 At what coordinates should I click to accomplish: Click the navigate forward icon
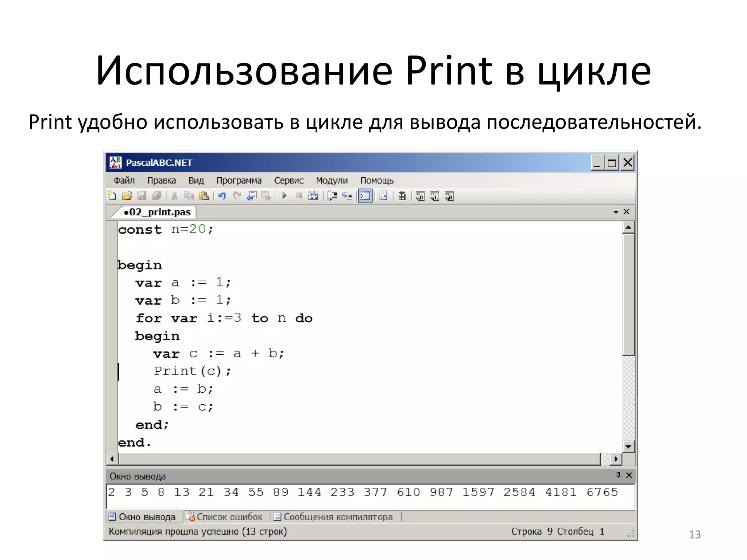tap(266, 196)
